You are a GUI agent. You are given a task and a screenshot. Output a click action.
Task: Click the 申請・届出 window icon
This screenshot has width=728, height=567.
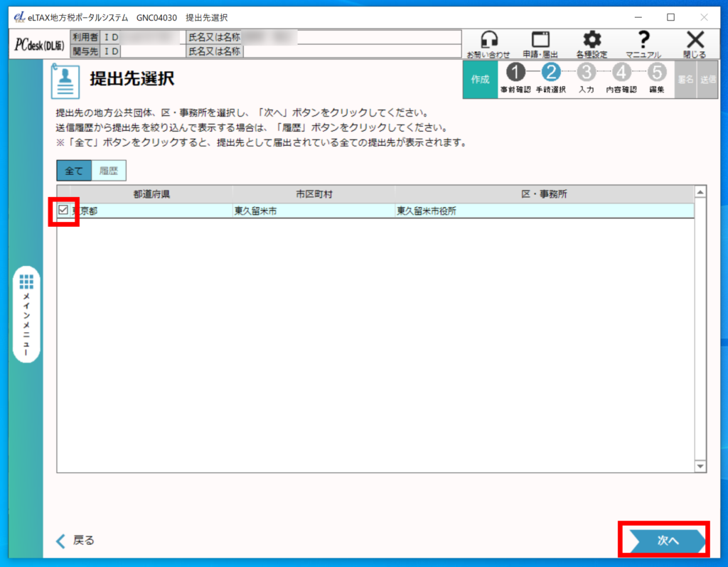coord(540,42)
